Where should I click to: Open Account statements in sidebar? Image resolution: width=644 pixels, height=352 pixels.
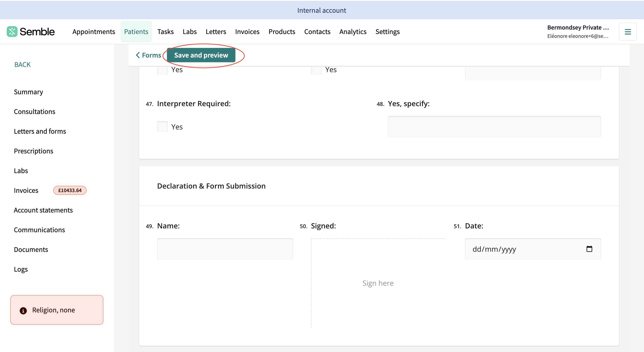[x=43, y=210]
